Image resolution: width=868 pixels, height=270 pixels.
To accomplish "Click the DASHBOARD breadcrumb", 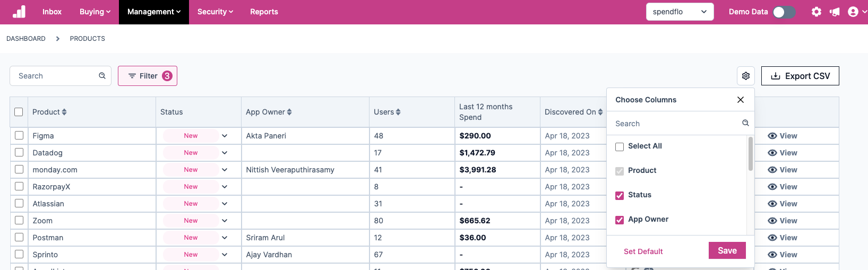I will (x=26, y=39).
